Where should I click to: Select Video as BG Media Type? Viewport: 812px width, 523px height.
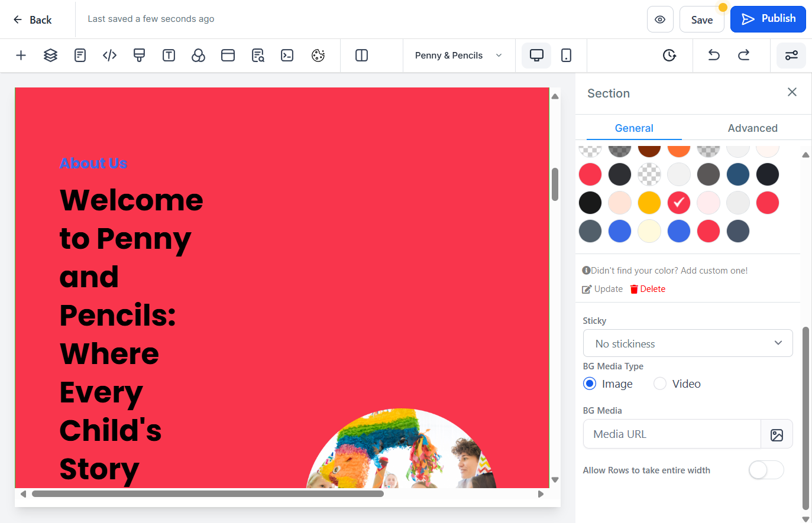(660, 384)
